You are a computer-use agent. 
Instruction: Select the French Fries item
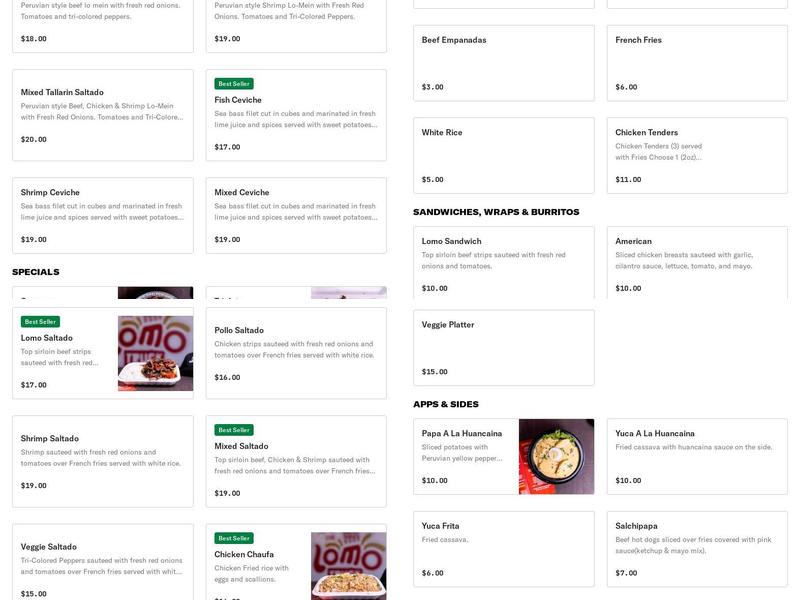pyautogui.click(x=696, y=62)
